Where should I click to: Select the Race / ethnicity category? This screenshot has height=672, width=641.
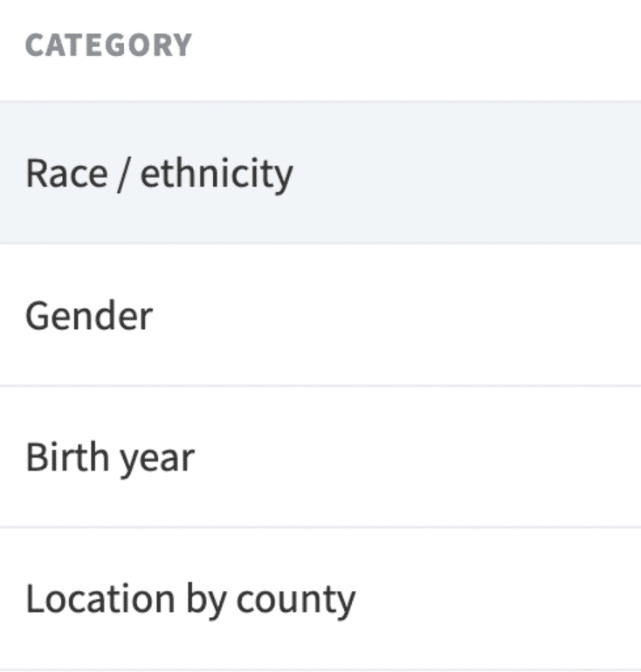point(320,173)
